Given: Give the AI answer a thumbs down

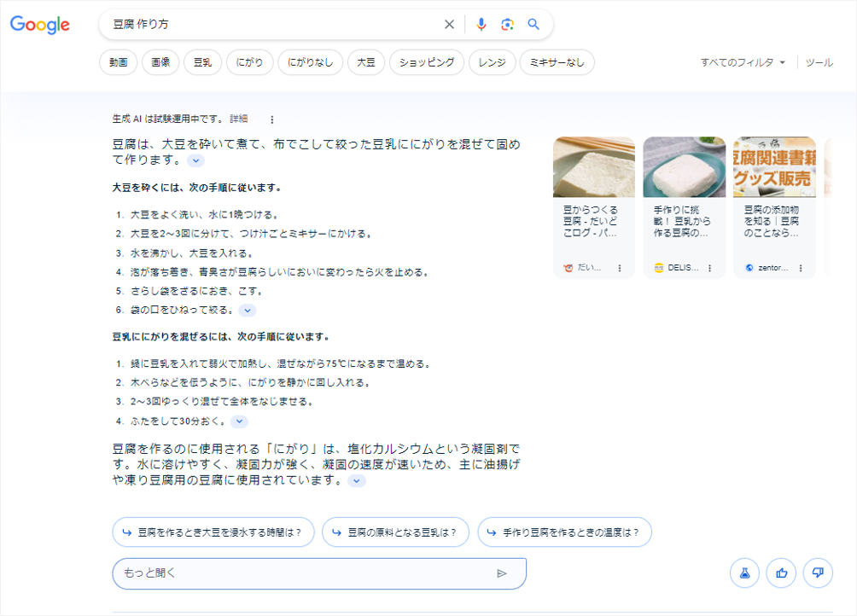Looking at the screenshot, I should point(818,572).
